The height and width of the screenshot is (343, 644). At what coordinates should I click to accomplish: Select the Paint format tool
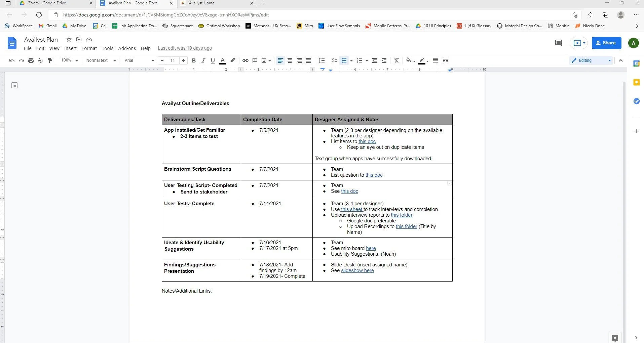click(50, 60)
